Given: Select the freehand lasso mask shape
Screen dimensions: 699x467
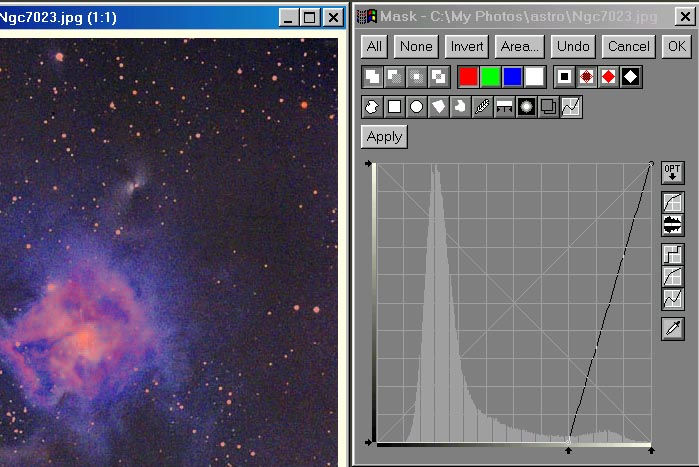Looking at the screenshot, I should (372, 107).
